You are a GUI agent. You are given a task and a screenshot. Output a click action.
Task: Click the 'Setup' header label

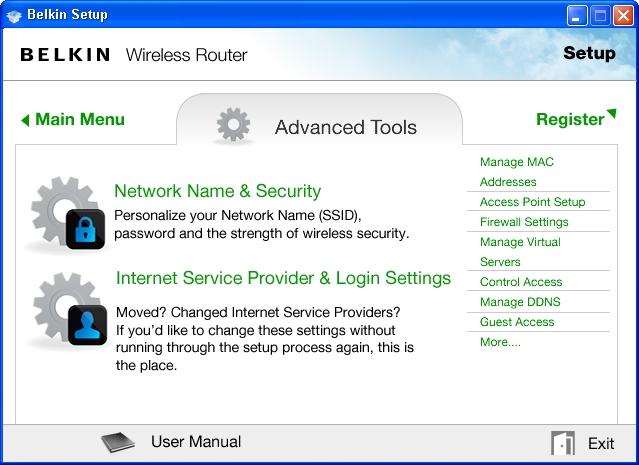point(589,53)
